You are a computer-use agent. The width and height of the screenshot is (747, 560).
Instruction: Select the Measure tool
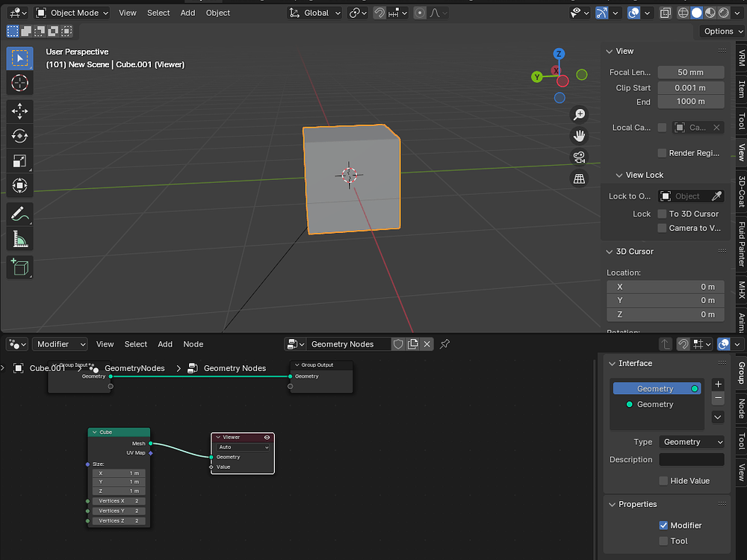click(19, 239)
